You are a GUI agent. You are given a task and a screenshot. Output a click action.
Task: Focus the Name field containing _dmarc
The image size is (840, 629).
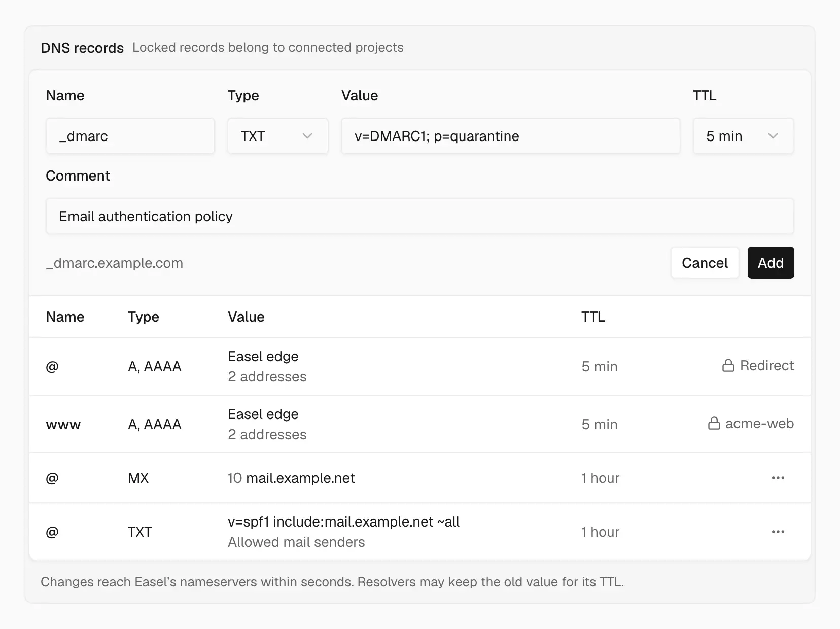point(130,136)
